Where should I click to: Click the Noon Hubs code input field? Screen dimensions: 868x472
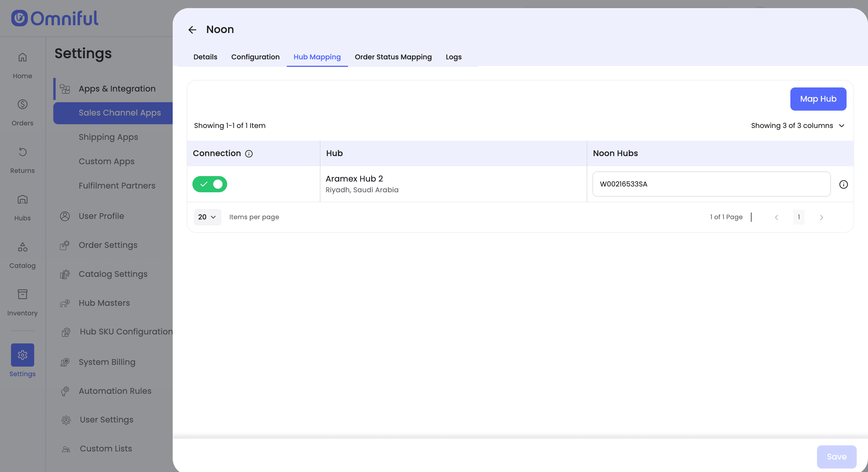coord(711,184)
